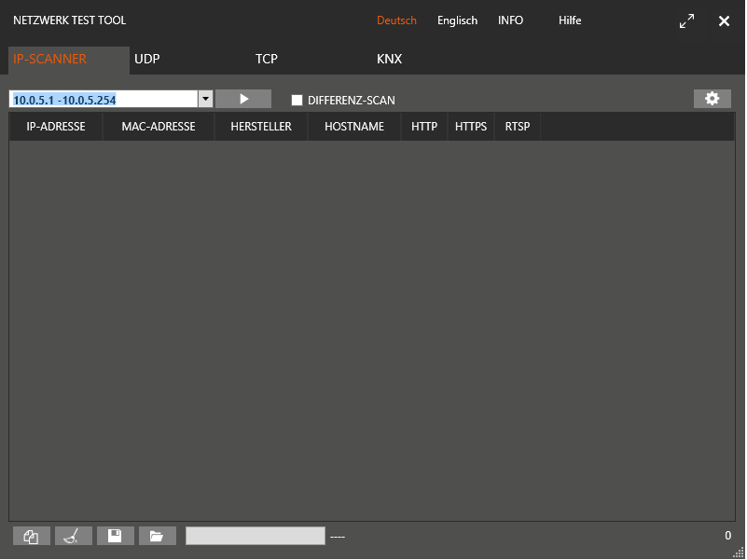Open the Hilfe help menu
The height and width of the screenshot is (560, 747).
click(570, 20)
